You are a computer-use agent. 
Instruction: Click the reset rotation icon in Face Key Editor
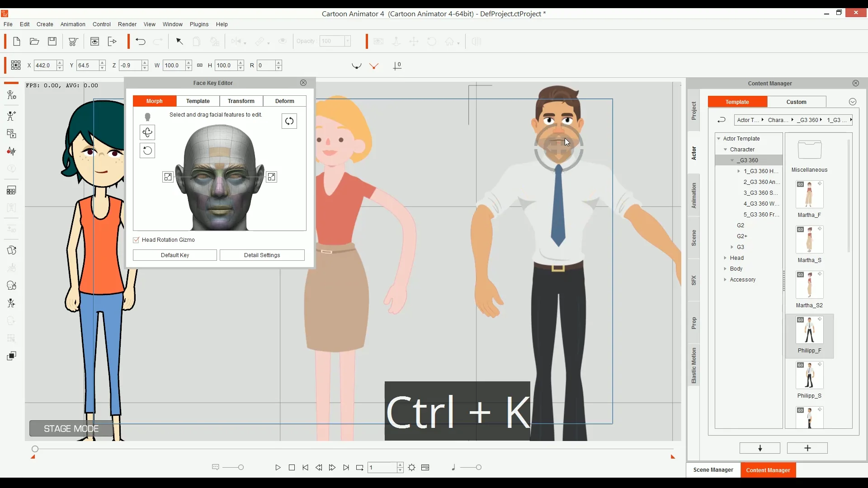[x=147, y=150]
